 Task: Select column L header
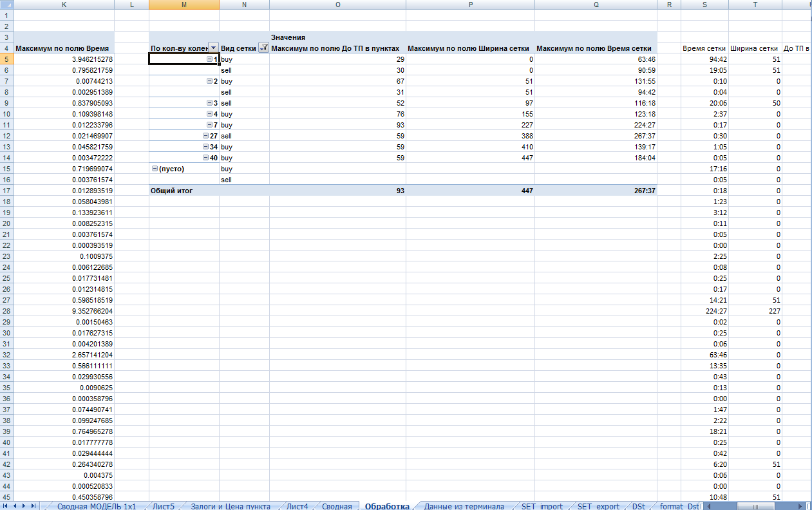click(x=131, y=5)
